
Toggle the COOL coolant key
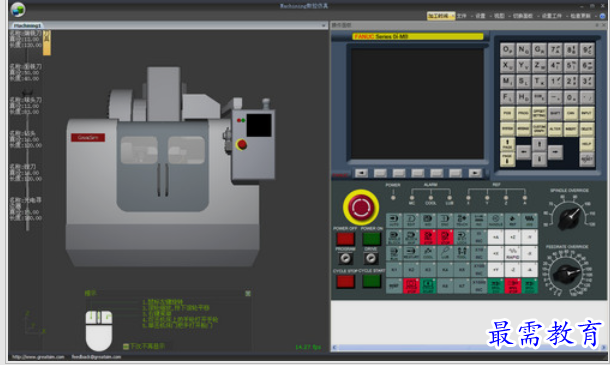click(x=428, y=253)
